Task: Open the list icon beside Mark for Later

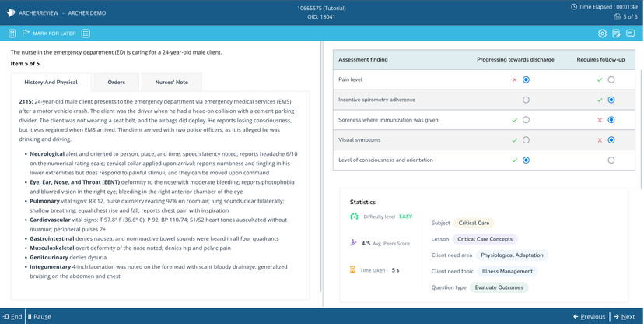Action: tap(86, 33)
